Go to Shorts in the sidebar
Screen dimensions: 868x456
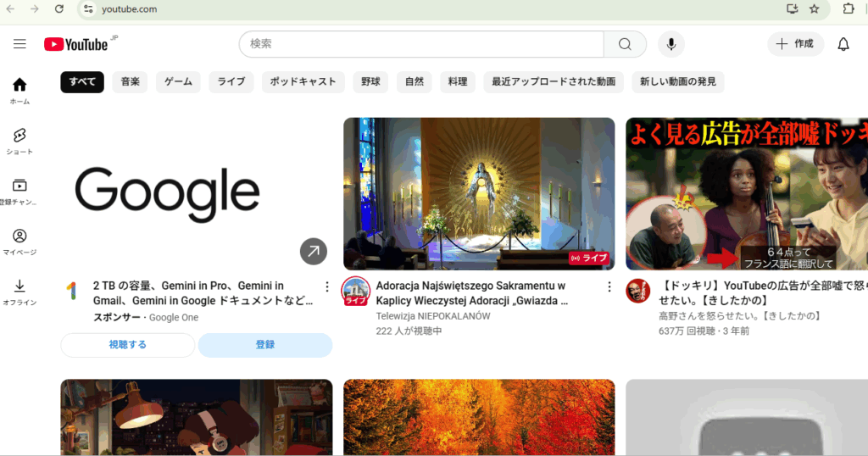coord(19,141)
